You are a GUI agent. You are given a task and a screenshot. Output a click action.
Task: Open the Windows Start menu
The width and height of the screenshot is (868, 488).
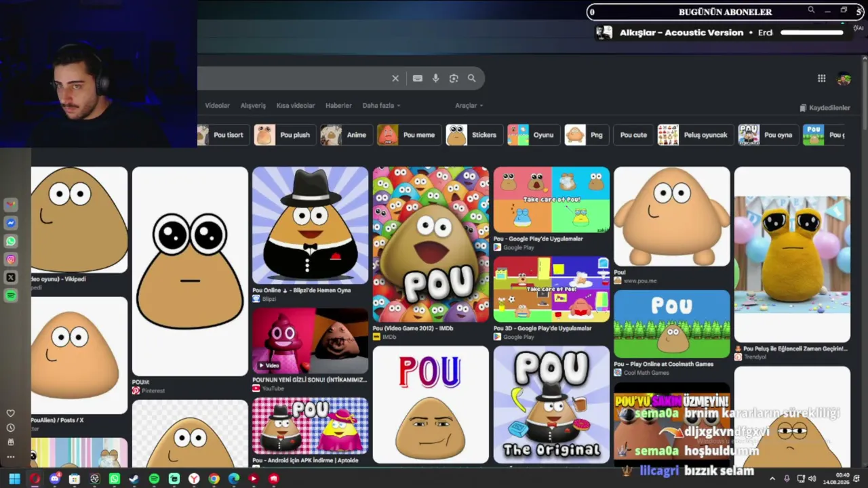(x=14, y=479)
